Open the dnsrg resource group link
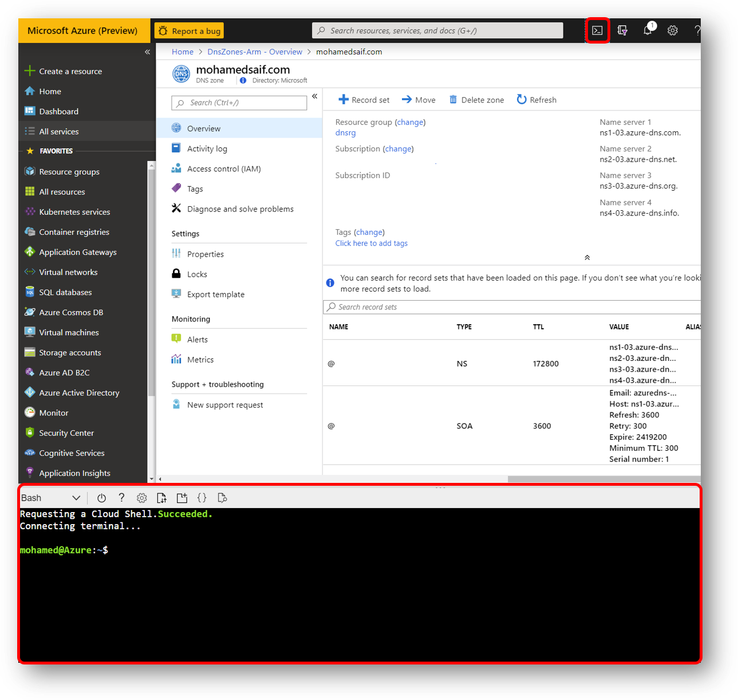This screenshot has height=700, width=738. (x=345, y=133)
